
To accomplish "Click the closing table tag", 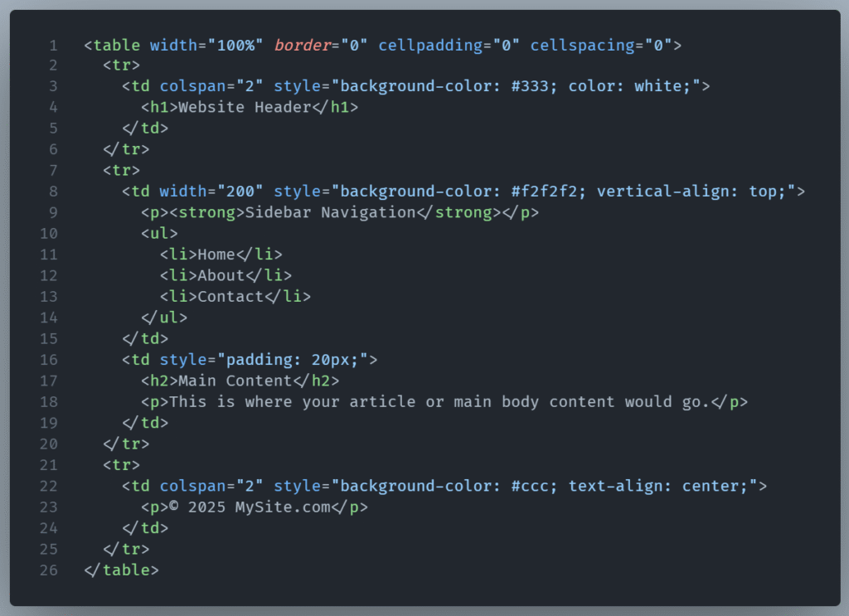I will (x=121, y=570).
